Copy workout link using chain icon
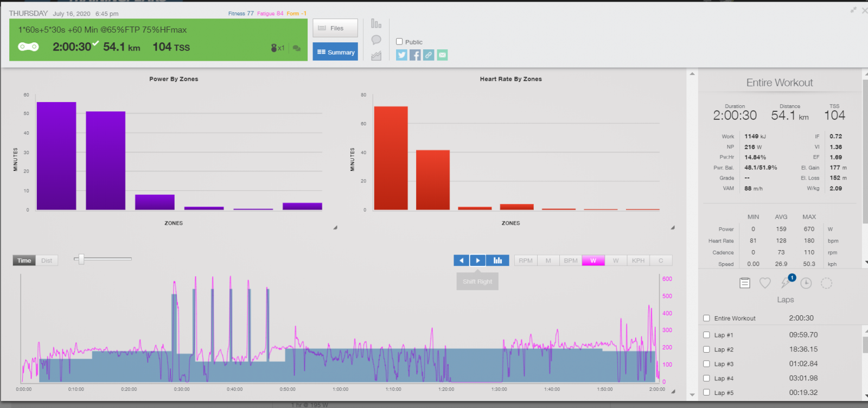 pyautogui.click(x=429, y=55)
